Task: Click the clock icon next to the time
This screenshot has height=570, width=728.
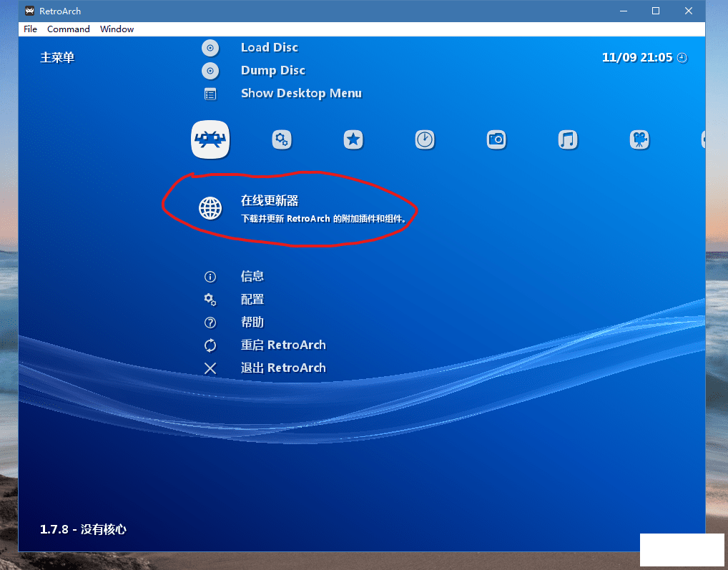Action: coord(682,58)
